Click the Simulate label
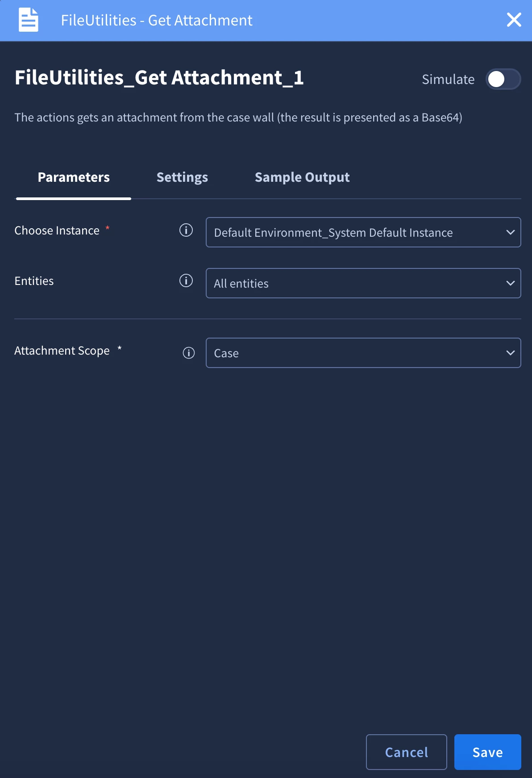This screenshot has height=778, width=532. point(448,79)
